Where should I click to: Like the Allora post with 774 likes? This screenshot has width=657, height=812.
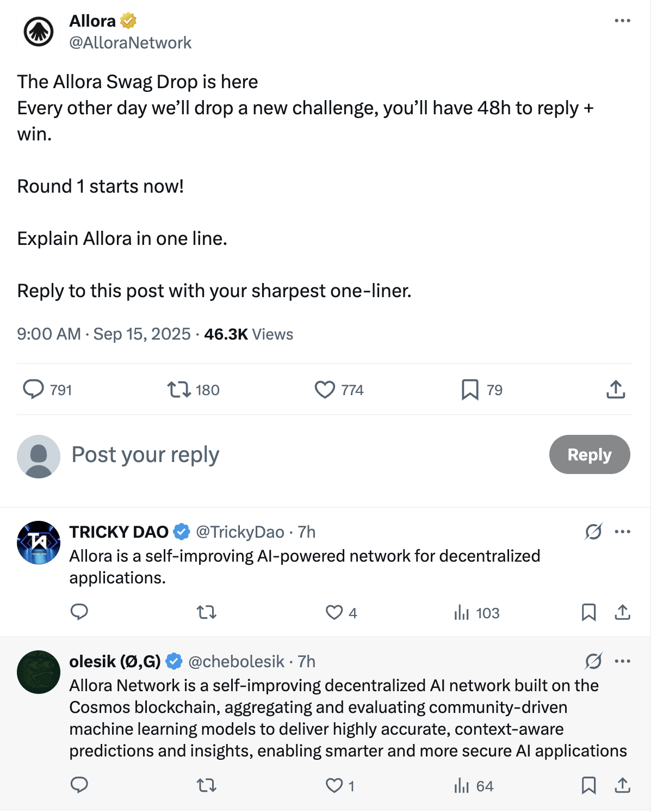point(325,390)
